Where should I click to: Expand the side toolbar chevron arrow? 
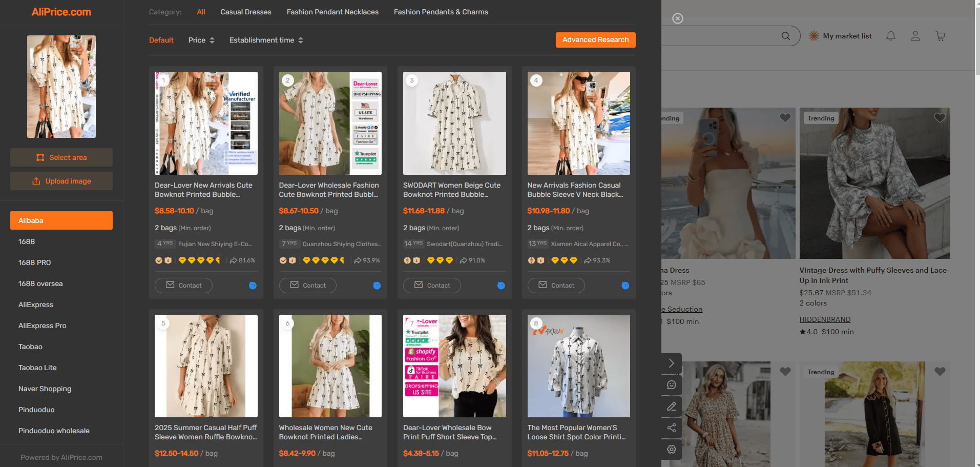coord(672,363)
